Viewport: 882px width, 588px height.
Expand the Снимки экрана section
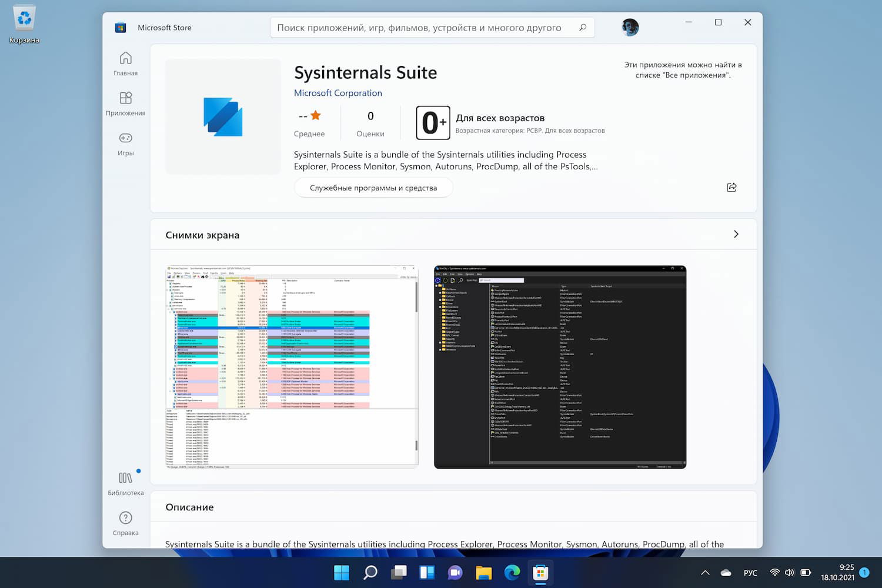tap(736, 235)
